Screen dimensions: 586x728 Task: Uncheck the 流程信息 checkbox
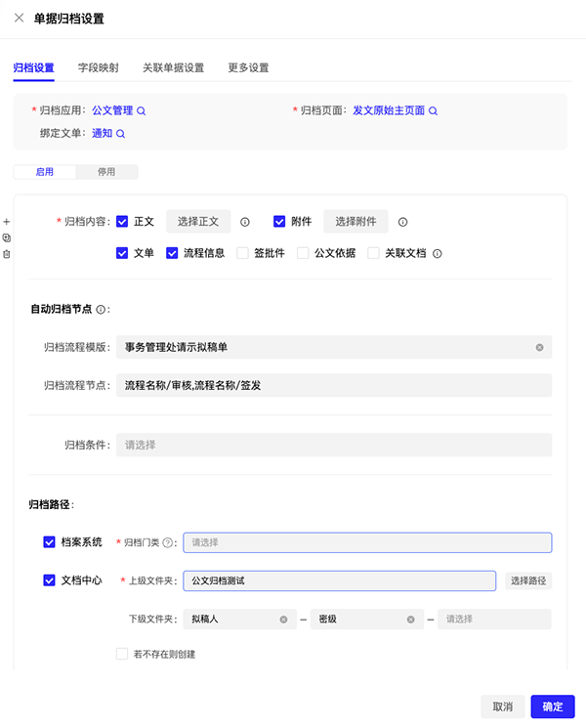tap(172, 253)
